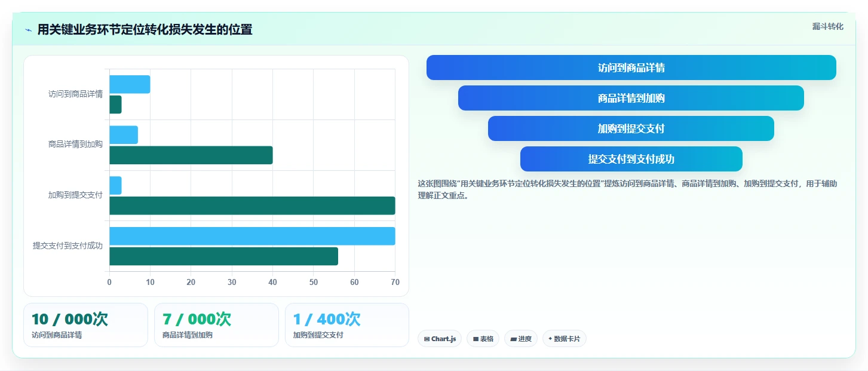This screenshot has height=371, width=868.
Task: Select the 进度 tag chip
Action: coord(521,339)
